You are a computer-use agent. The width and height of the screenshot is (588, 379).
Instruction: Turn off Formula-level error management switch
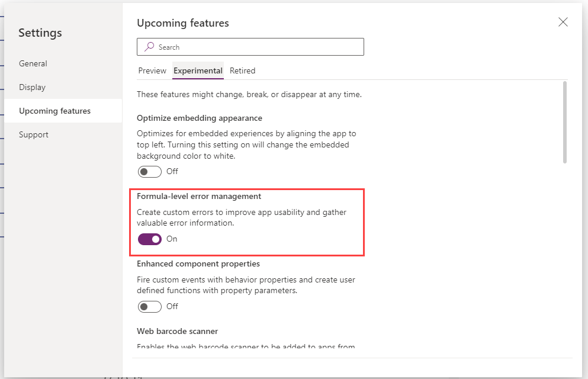point(150,239)
